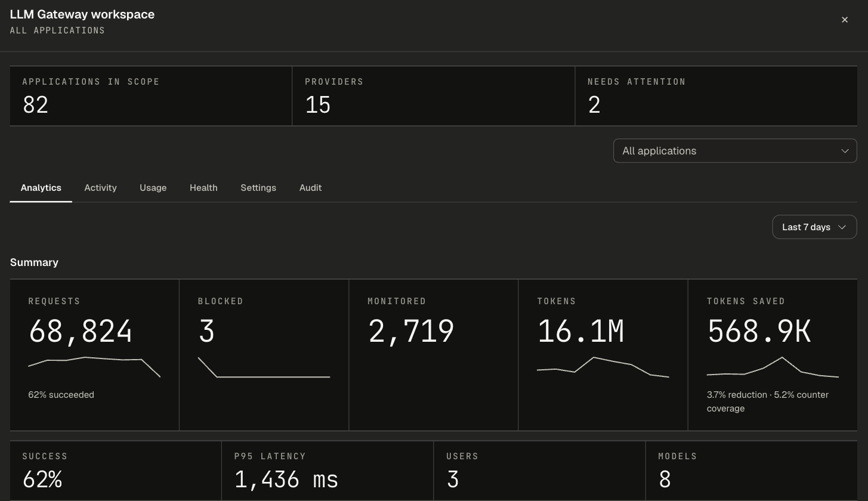Expand the Last 7 days range selector
The height and width of the screenshot is (501, 868).
(814, 227)
